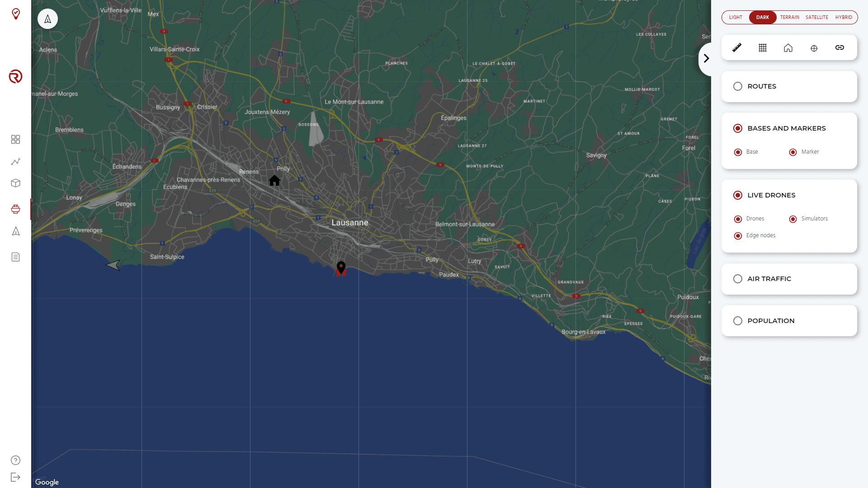Click the Crissier label on map
The image size is (868, 488).
(x=207, y=107)
